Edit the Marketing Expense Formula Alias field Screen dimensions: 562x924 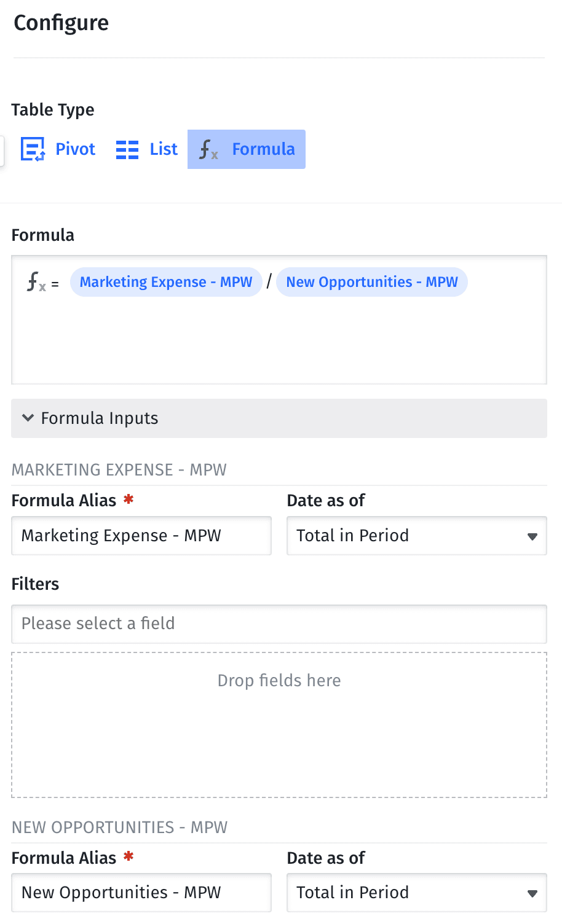pos(141,536)
